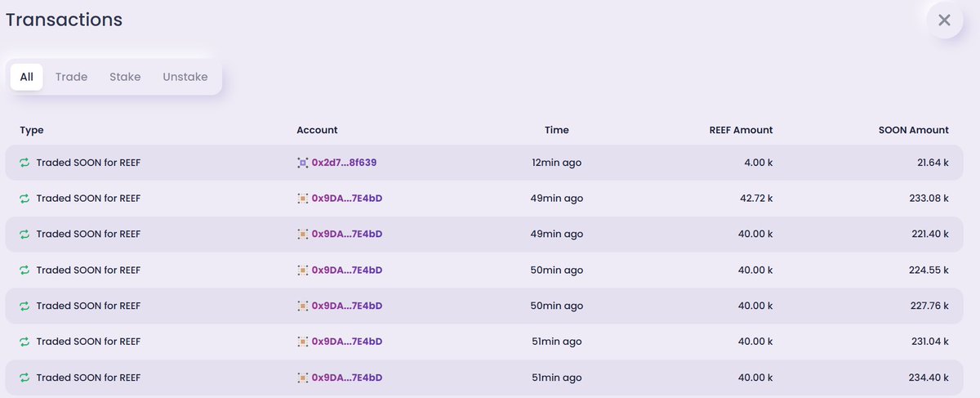Click swap icon in the 227.76 k row
Screen dimensions: 980x398
24,306
